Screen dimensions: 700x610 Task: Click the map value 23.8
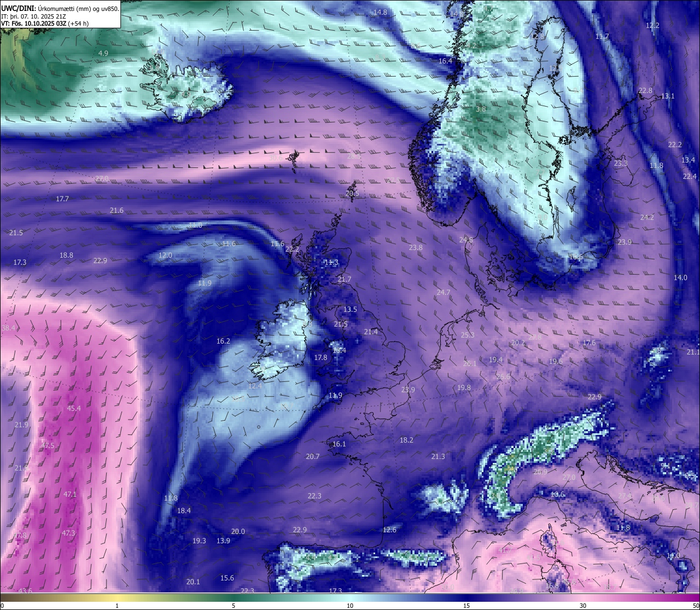point(416,247)
